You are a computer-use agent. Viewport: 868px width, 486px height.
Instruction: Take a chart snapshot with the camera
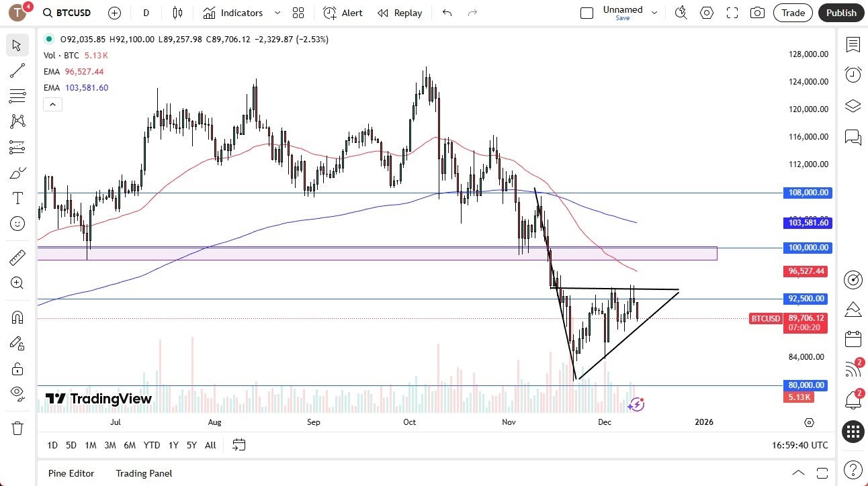coord(757,12)
